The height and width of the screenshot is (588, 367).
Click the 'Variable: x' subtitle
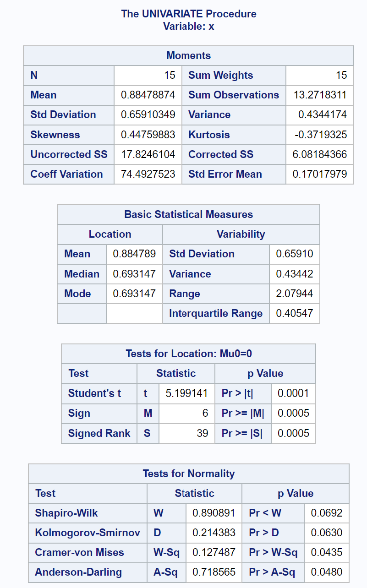click(189, 26)
